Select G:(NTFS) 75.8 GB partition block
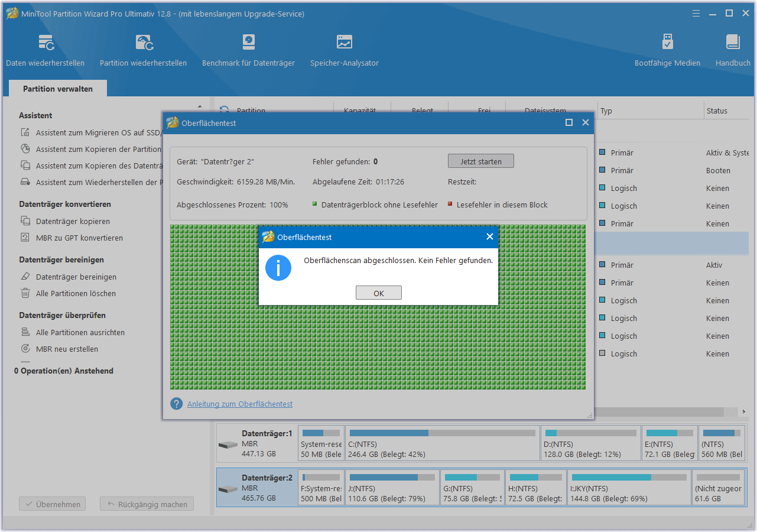 [x=472, y=488]
